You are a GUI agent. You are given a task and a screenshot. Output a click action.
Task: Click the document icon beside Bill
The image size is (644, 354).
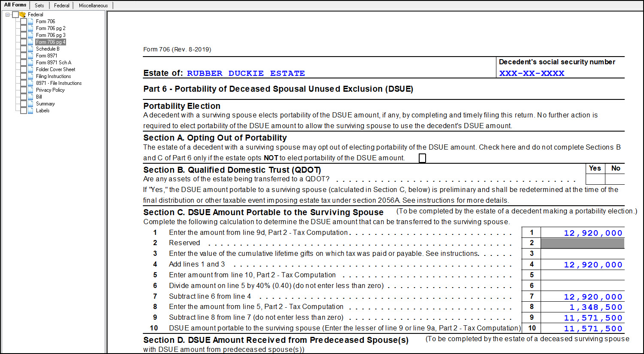point(30,97)
